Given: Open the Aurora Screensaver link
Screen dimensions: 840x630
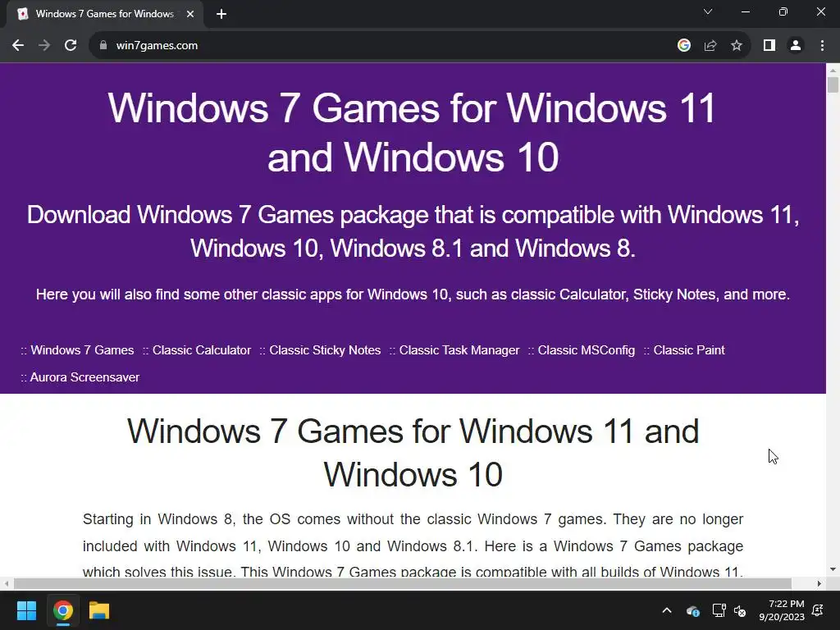Looking at the screenshot, I should [84, 377].
